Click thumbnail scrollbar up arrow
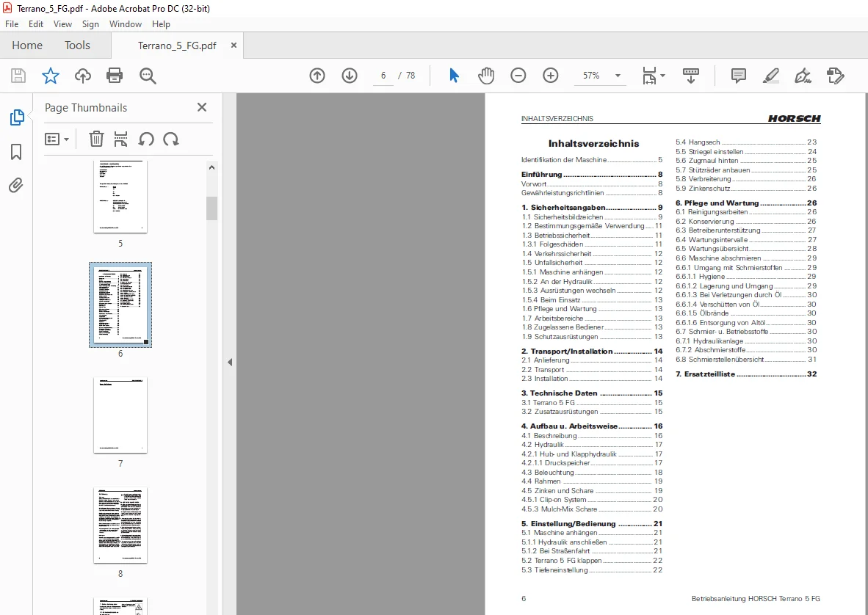The height and width of the screenshot is (615, 868). tap(211, 167)
